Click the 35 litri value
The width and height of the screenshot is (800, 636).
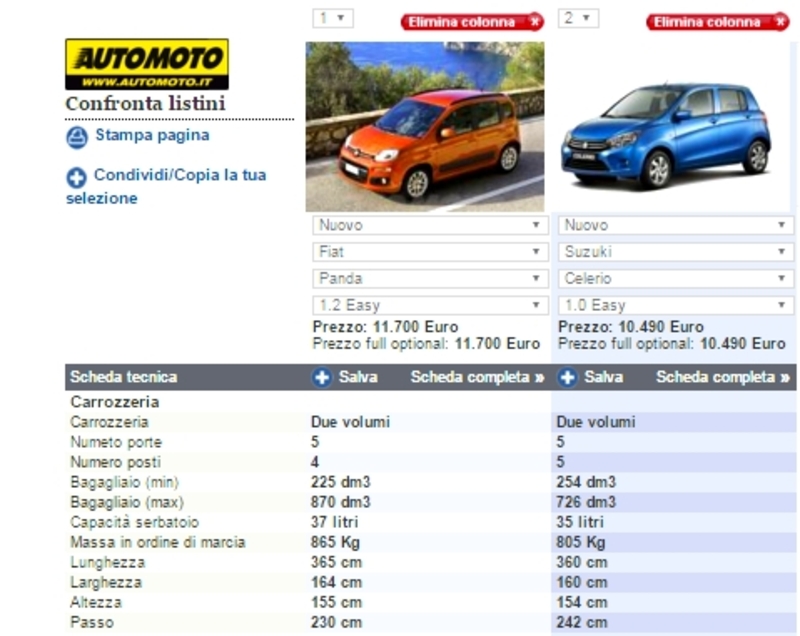point(580,522)
